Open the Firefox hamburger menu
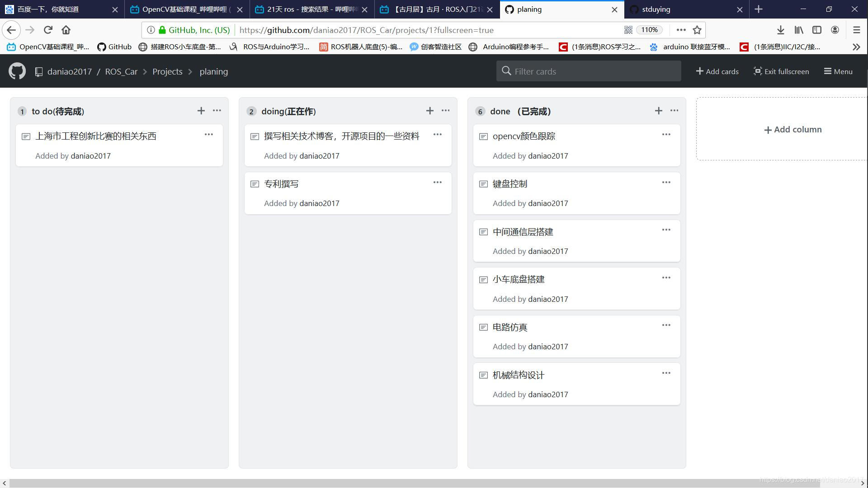Viewport: 868px width, 488px height. pyautogui.click(x=856, y=30)
